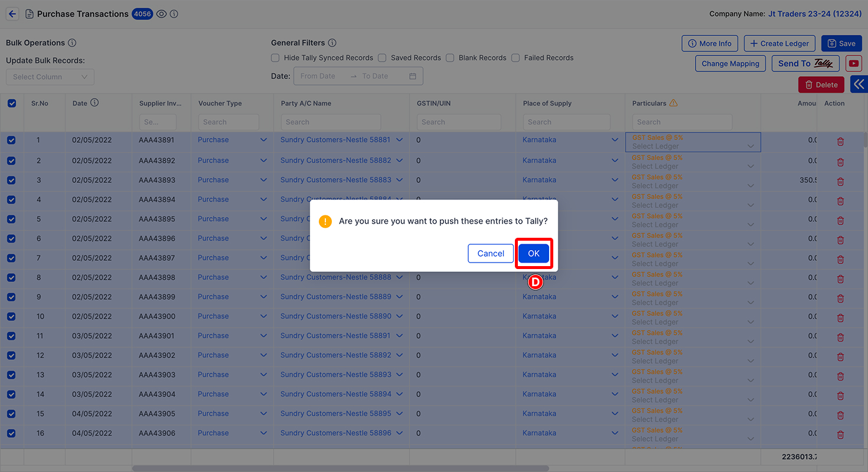Click Cancel in the confirmation dialog

point(491,253)
